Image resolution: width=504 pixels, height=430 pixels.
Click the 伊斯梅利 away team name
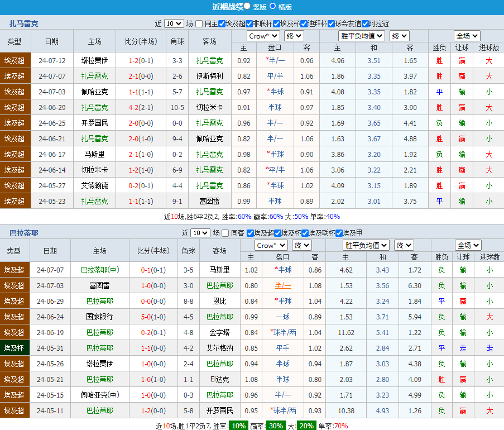click(x=209, y=76)
